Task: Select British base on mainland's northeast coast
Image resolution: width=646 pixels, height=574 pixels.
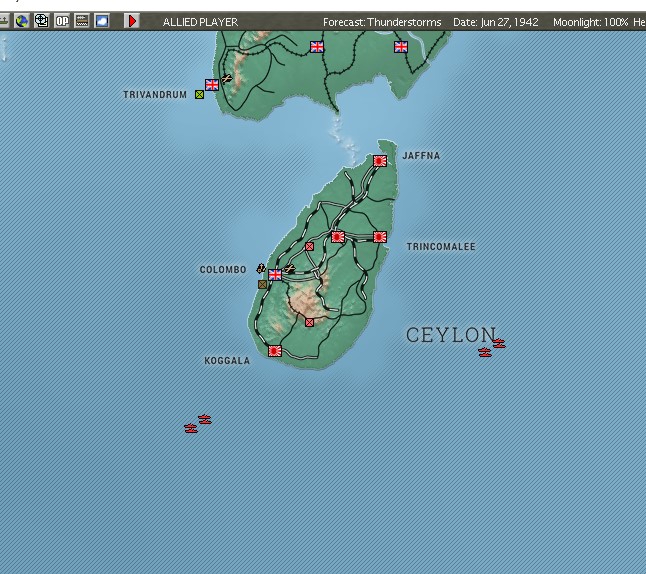Action: tap(401, 47)
